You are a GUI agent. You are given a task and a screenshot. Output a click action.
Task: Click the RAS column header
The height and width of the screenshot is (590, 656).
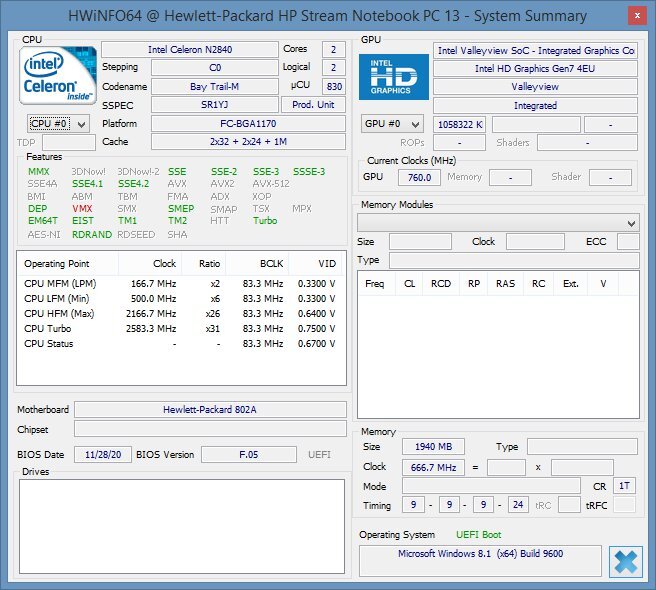coord(505,284)
